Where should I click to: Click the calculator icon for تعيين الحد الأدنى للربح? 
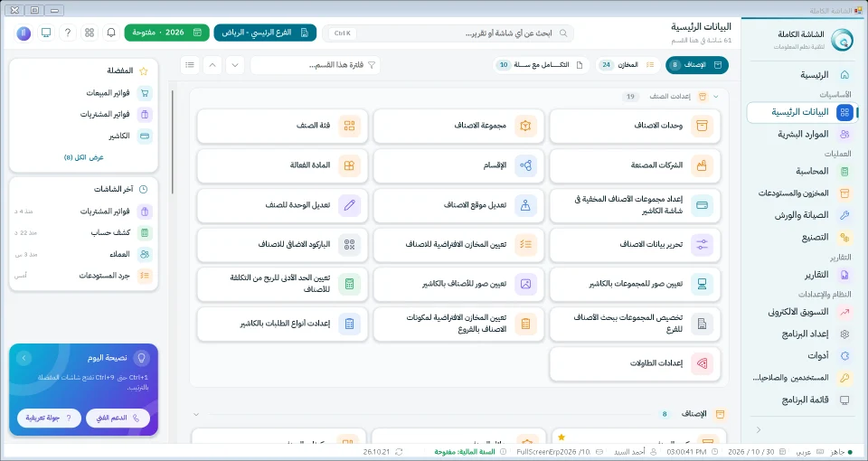click(x=349, y=285)
